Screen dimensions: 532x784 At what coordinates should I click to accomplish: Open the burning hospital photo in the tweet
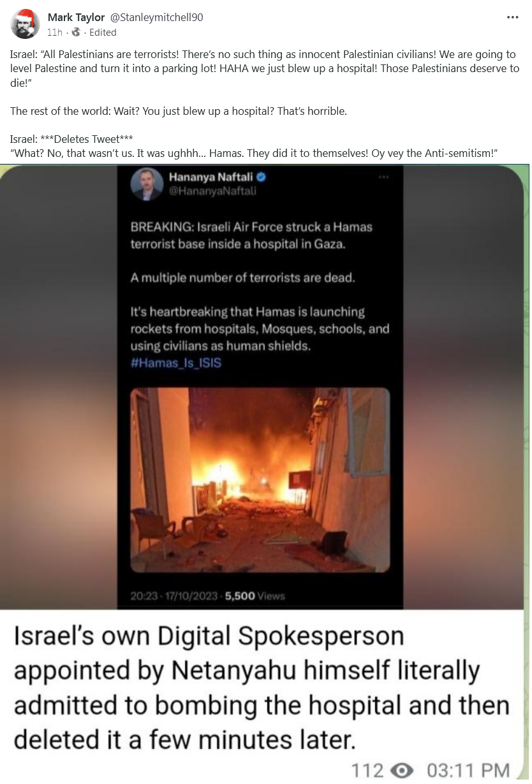(260, 480)
